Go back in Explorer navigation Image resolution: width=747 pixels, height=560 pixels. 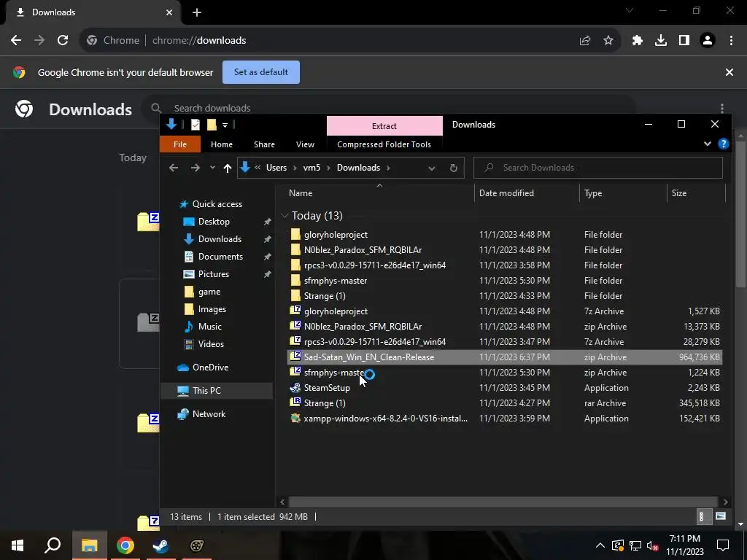pos(174,168)
